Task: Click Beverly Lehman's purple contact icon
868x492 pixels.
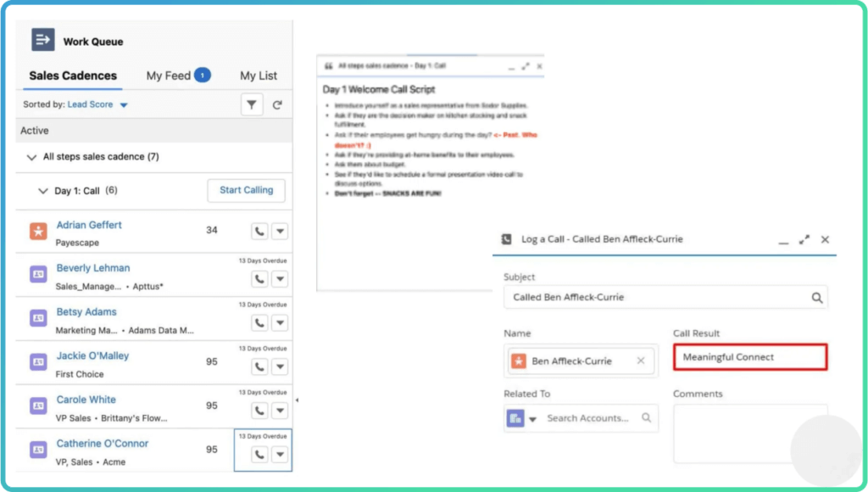Action: pyautogui.click(x=38, y=274)
